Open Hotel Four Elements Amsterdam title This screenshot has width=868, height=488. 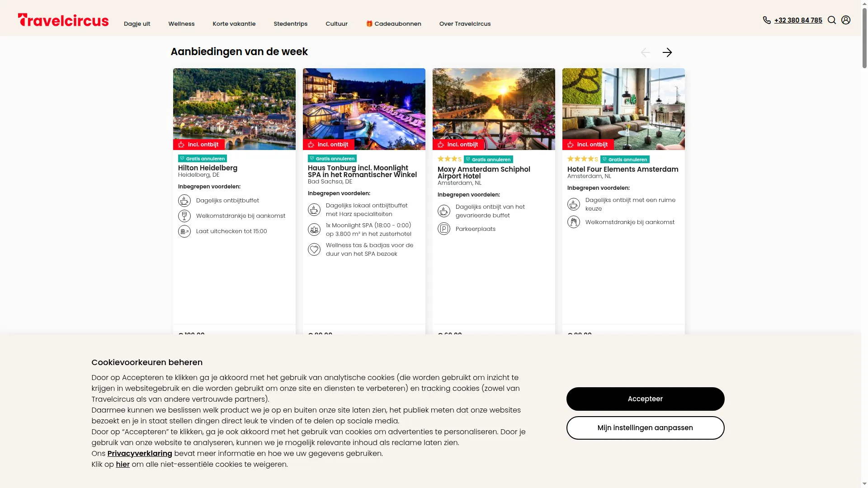[x=623, y=169]
